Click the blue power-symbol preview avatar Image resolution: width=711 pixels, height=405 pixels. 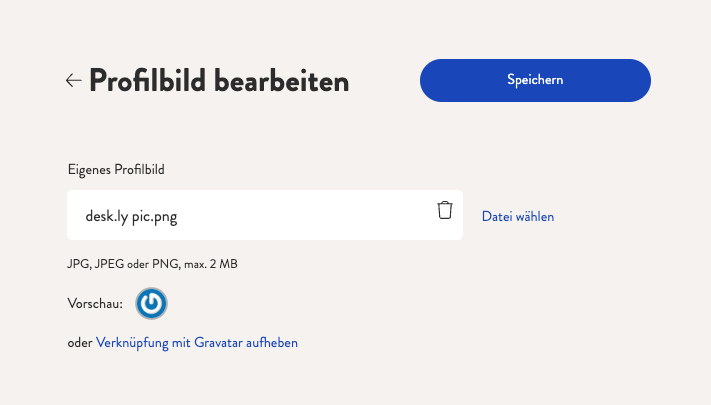[151, 303]
